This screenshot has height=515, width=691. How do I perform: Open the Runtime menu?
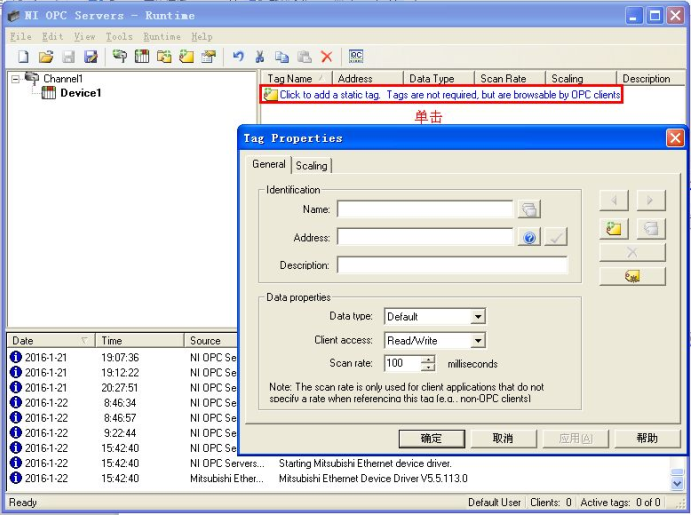[162, 37]
